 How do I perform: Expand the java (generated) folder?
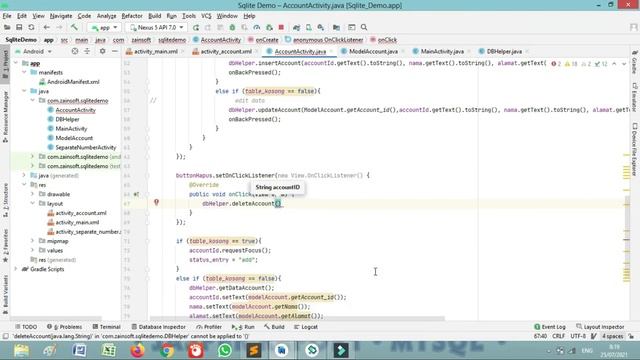click(x=24, y=176)
